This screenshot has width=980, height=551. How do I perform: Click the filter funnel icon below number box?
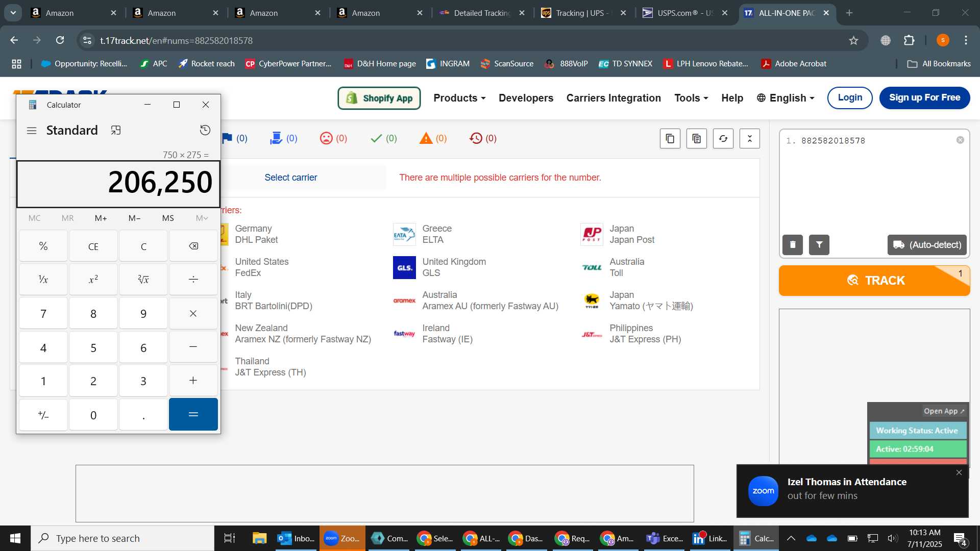[x=819, y=245]
